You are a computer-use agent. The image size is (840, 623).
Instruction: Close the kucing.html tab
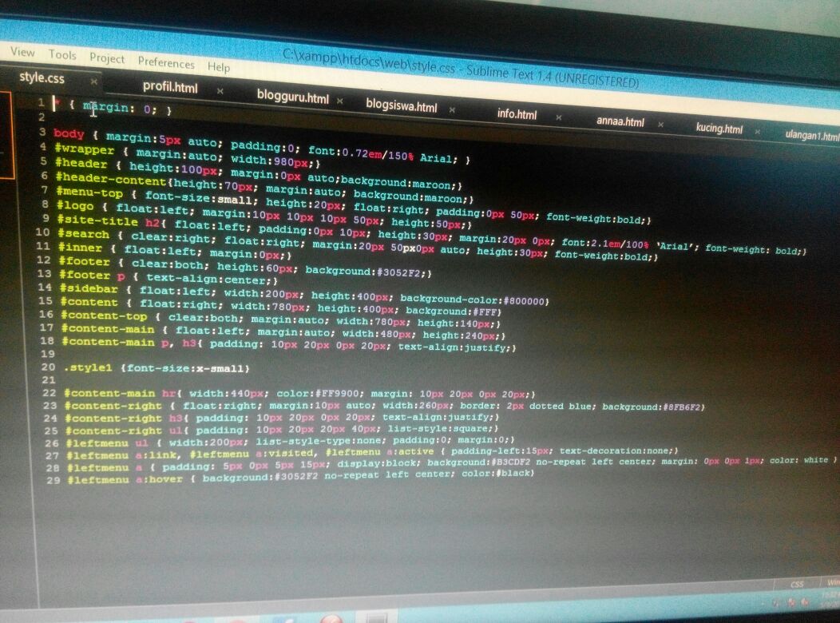[x=757, y=131]
